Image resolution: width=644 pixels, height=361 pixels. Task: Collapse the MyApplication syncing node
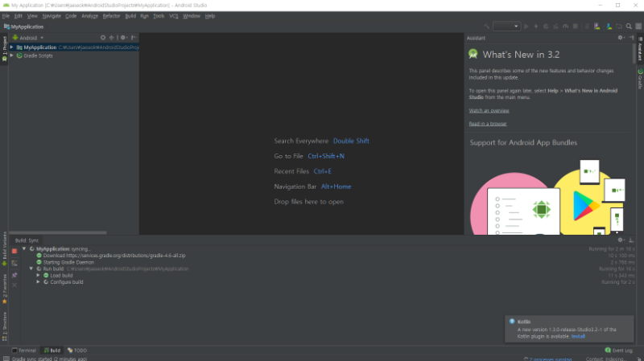pyautogui.click(x=24, y=248)
